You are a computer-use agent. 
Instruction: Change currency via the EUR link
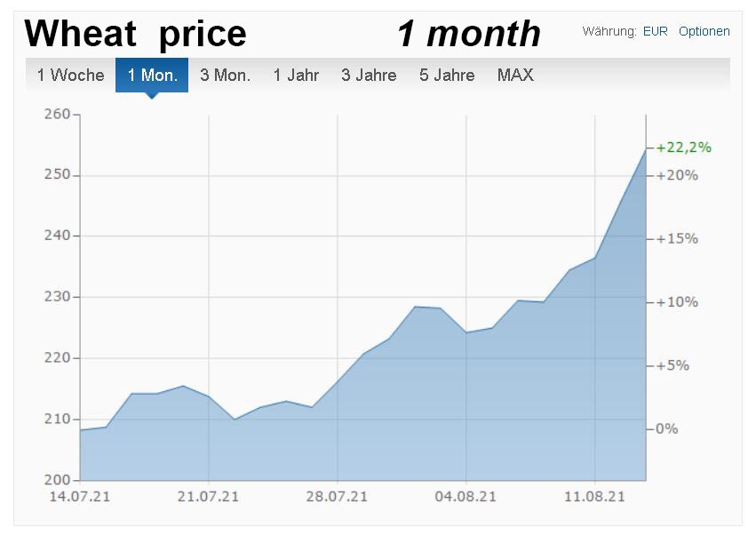click(x=655, y=31)
